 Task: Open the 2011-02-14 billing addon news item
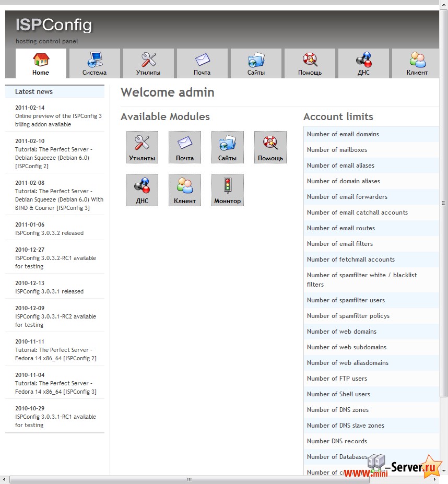click(x=58, y=120)
